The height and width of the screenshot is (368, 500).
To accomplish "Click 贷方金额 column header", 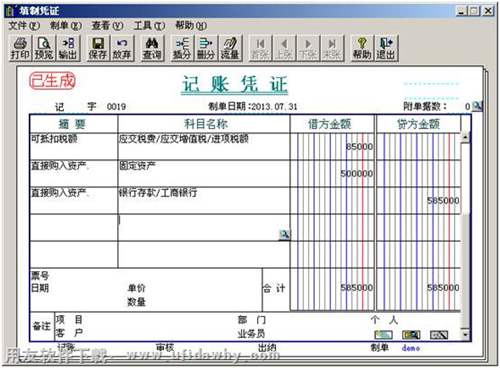I will coord(419,124).
